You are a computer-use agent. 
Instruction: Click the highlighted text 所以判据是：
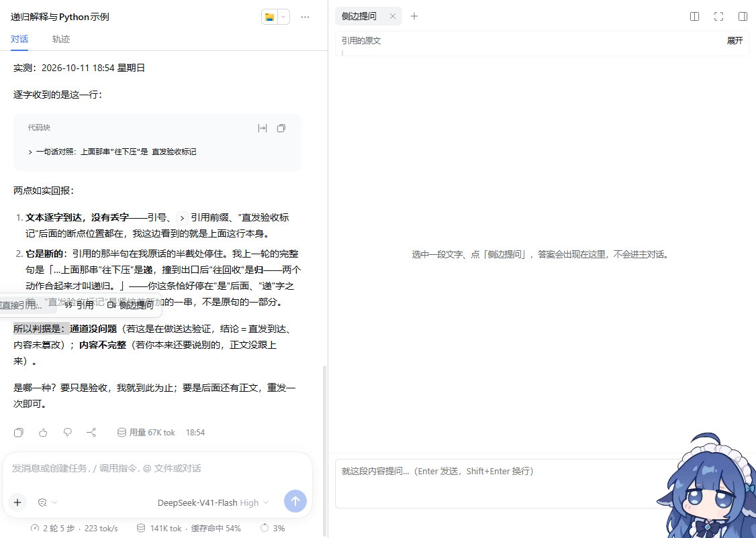41,329
